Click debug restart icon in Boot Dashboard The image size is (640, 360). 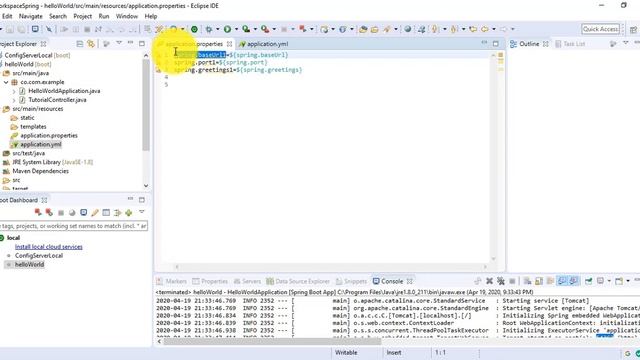tap(49, 212)
